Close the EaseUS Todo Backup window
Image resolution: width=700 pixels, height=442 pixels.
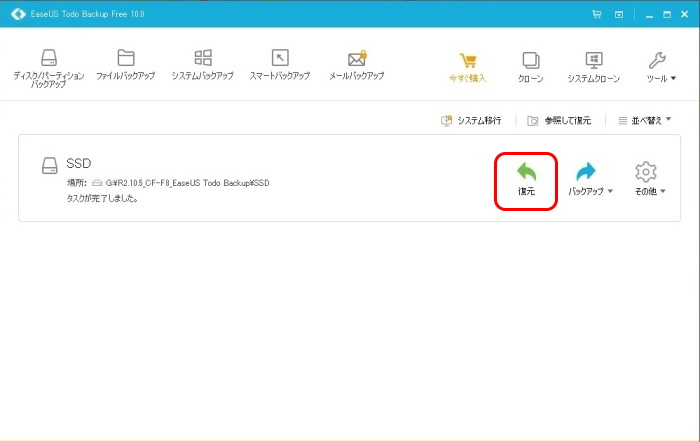point(684,14)
